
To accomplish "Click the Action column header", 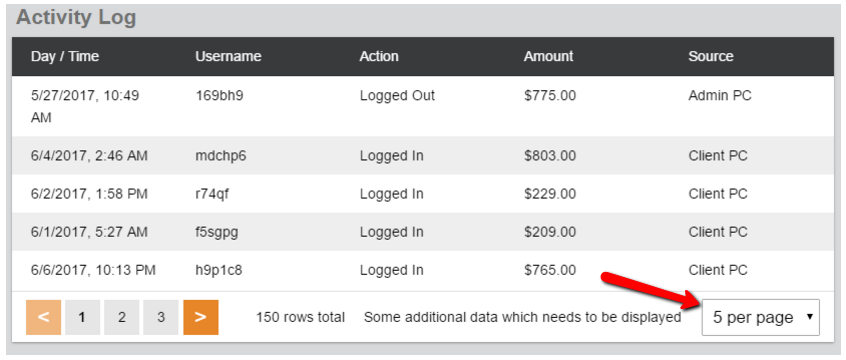I will coord(379,56).
